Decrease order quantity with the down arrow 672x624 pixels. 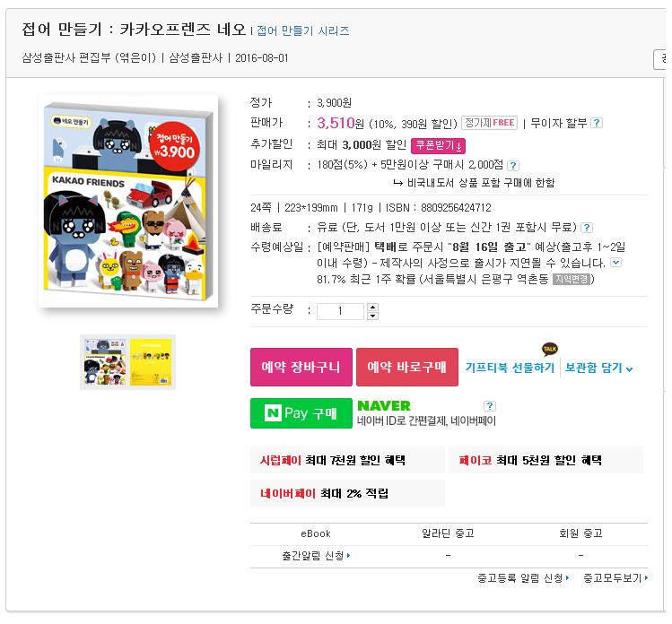tap(372, 316)
